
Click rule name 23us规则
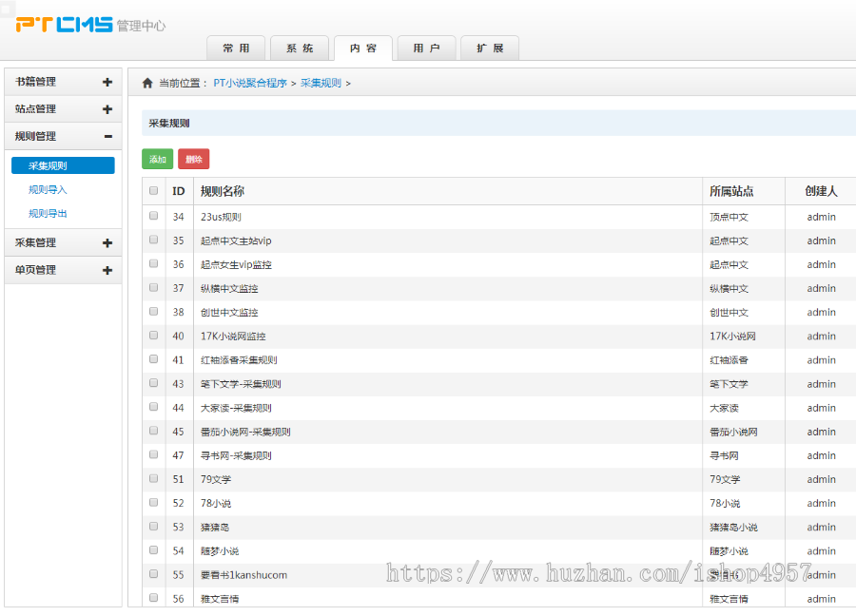click(221, 217)
